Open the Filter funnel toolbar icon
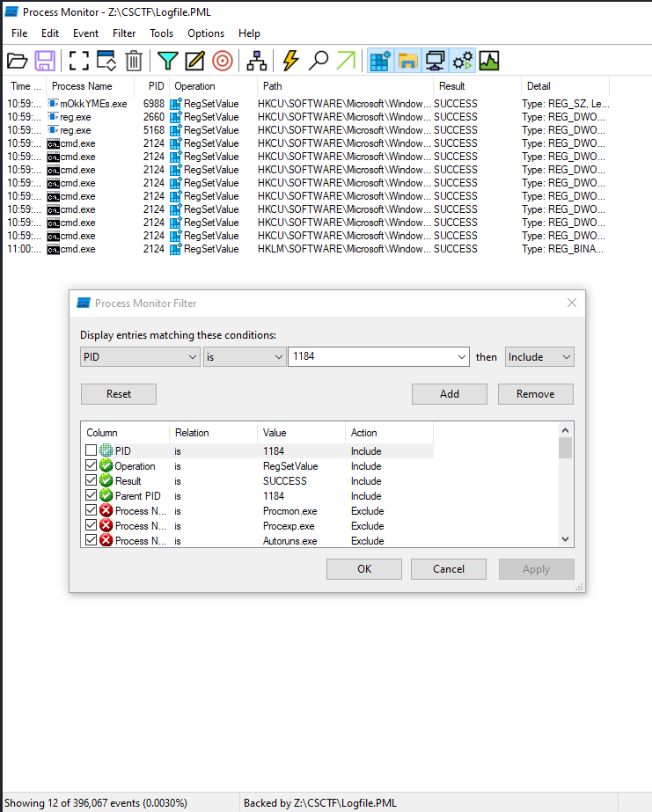652x812 pixels. point(166,61)
